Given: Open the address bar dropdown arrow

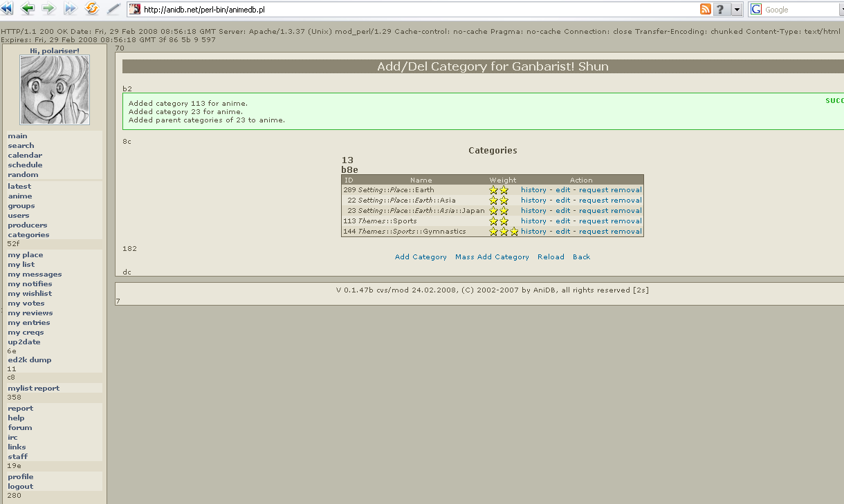Looking at the screenshot, I should (x=737, y=10).
